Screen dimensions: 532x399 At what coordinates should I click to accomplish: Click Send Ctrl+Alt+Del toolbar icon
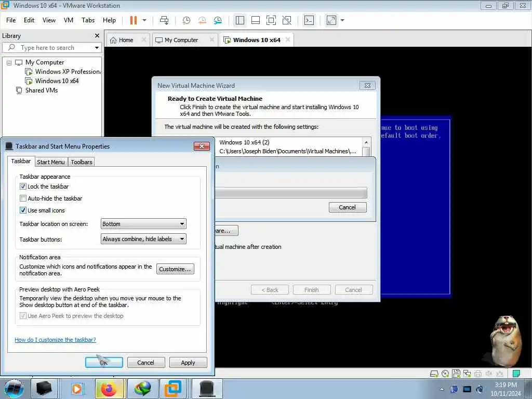[164, 20]
